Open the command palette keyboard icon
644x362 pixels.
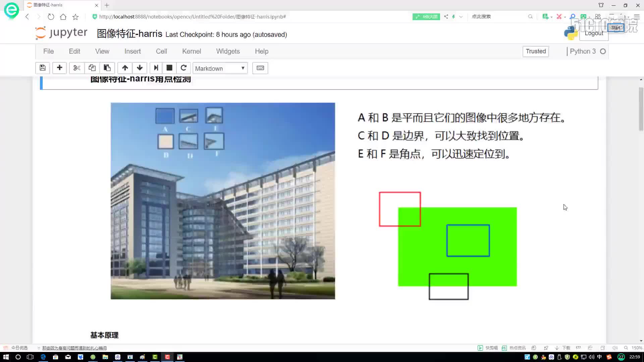pos(260,68)
